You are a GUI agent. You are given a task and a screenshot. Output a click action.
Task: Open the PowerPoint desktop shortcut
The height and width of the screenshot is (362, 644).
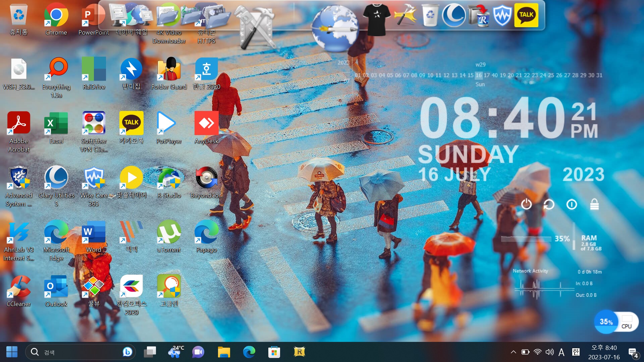94,19
